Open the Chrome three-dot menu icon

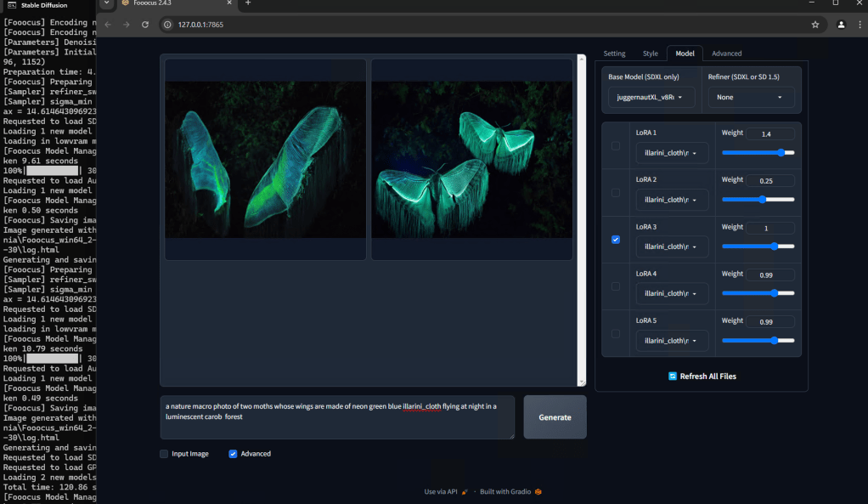click(x=859, y=25)
